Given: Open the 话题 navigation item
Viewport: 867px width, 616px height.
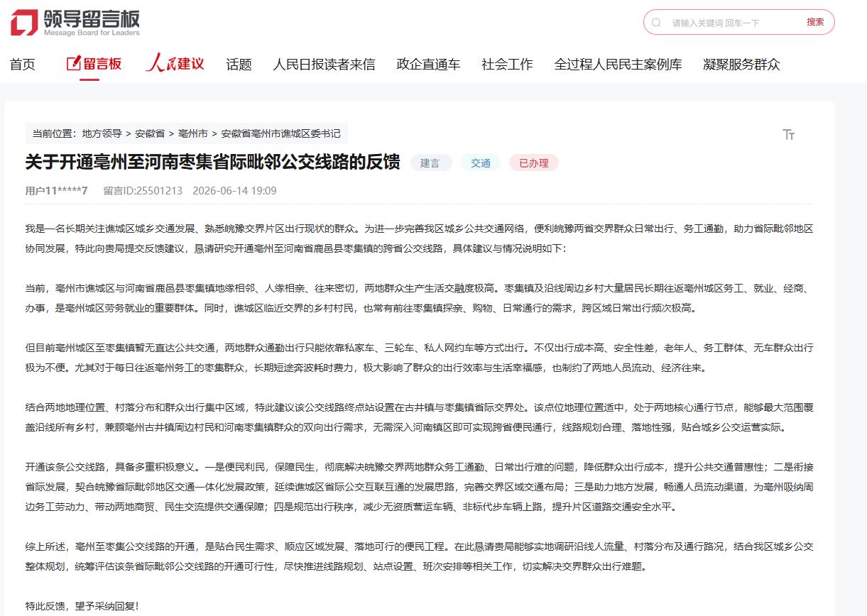Looking at the screenshot, I should coord(239,65).
